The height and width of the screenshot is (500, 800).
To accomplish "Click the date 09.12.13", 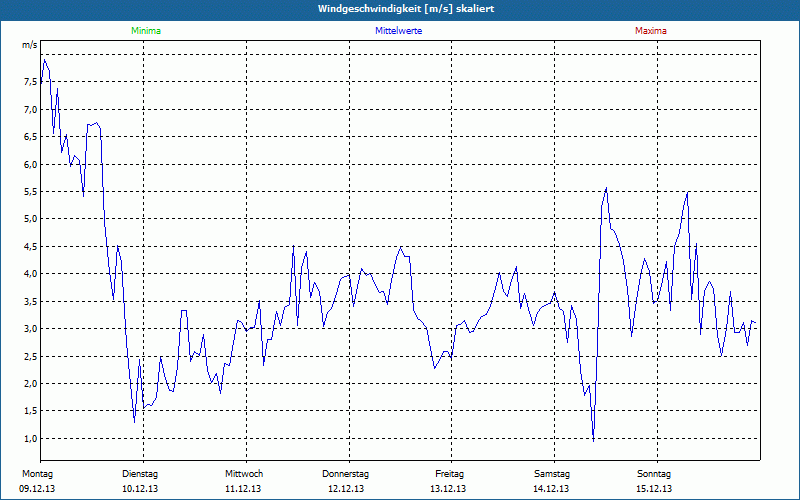I will pos(37,489).
